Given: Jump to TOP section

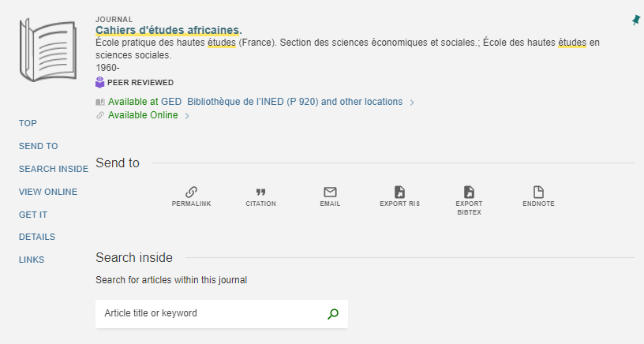Looking at the screenshot, I should [28, 123].
